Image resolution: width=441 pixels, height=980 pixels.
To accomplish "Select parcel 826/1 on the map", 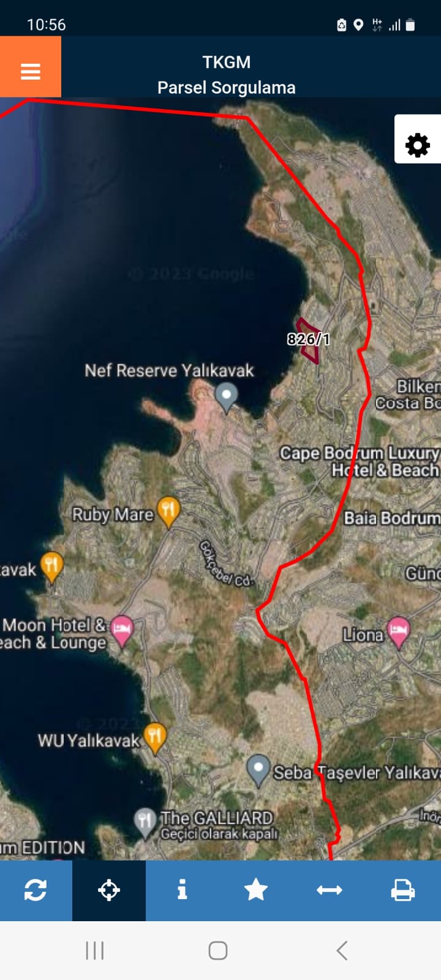I will pyautogui.click(x=309, y=339).
